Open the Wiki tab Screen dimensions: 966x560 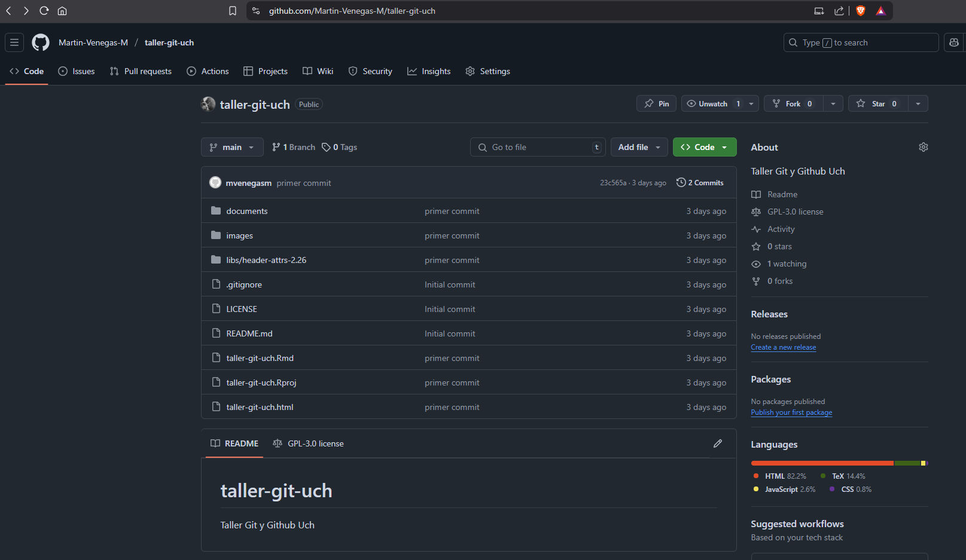tap(318, 71)
